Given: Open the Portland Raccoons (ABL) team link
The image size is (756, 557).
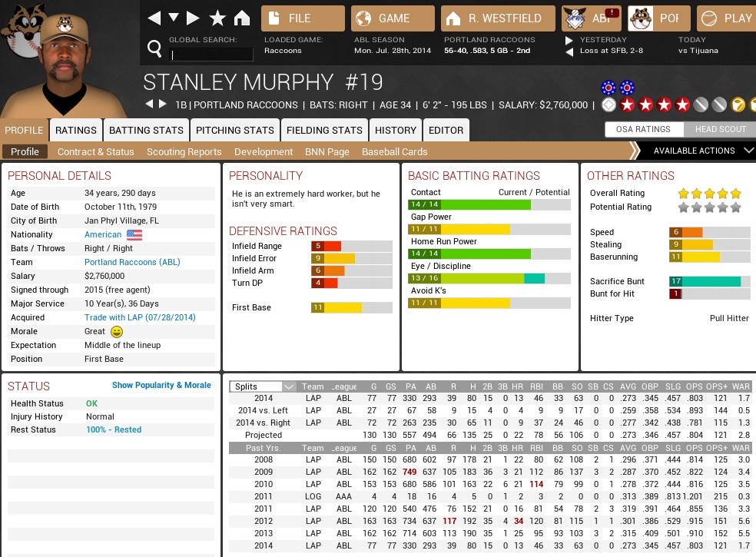Looking at the screenshot, I should point(132,262).
